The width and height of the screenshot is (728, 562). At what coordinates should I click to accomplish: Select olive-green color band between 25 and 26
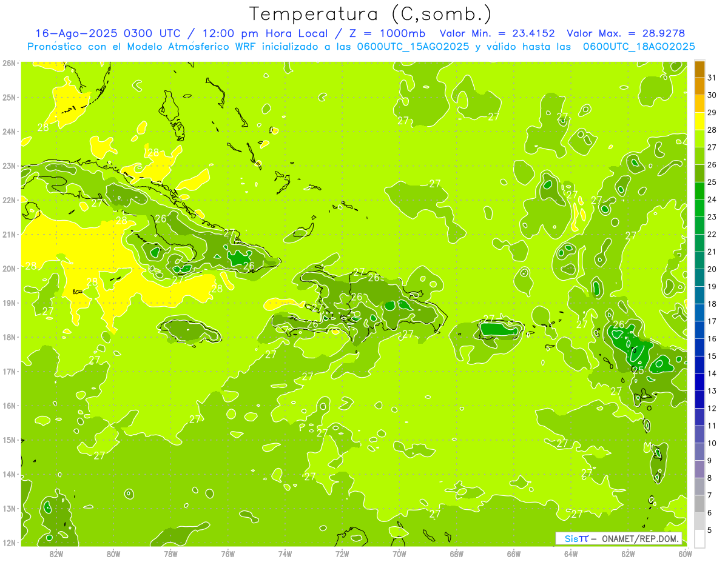pos(699,173)
